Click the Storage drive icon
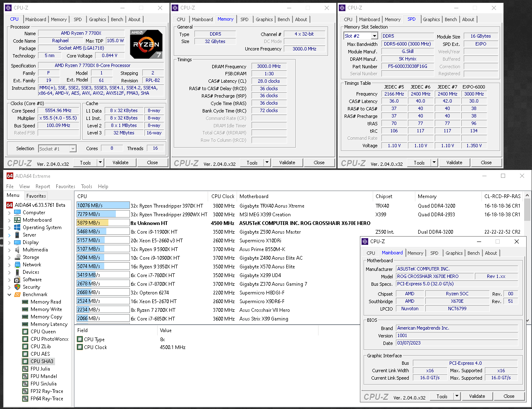 pyautogui.click(x=17, y=257)
